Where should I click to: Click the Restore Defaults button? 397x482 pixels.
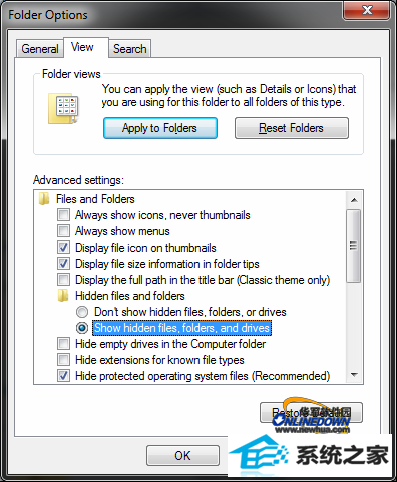pyautogui.click(x=311, y=413)
